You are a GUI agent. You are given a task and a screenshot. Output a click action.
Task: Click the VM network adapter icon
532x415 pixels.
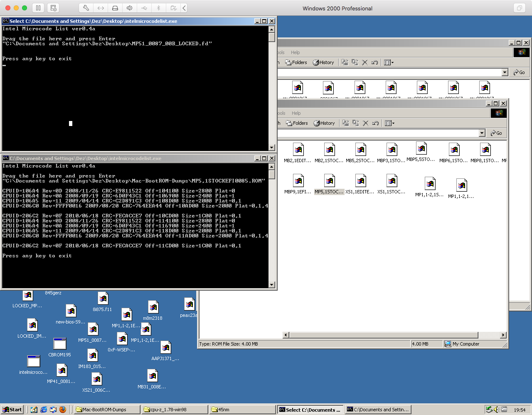pyautogui.click(x=101, y=8)
